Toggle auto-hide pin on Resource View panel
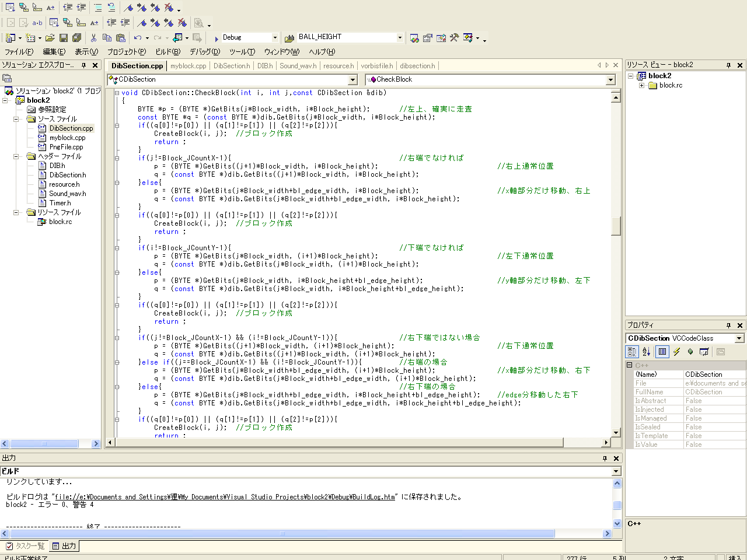This screenshot has width=747, height=560. point(728,65)
